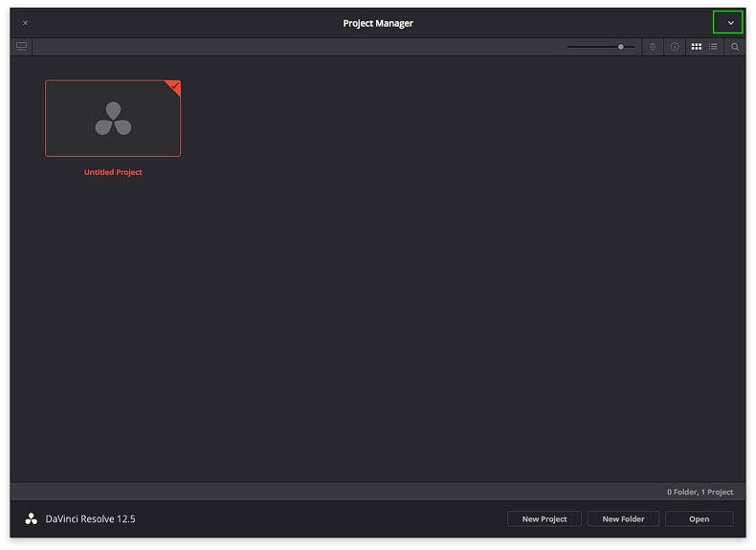The width and height of the screenshot is (756, 550).
Task: Select the Untitled Project thumbnail
Action: (113, 118)
